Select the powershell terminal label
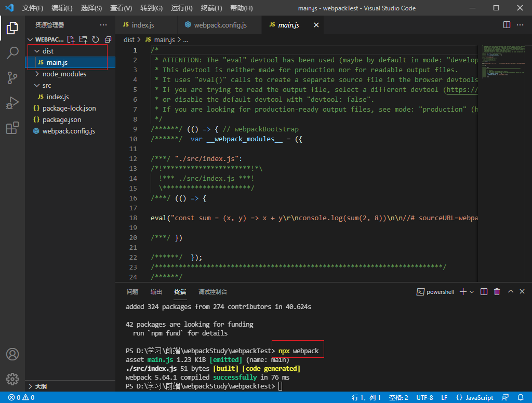This screenshot has height=403, width=532. tap(435, 292)
